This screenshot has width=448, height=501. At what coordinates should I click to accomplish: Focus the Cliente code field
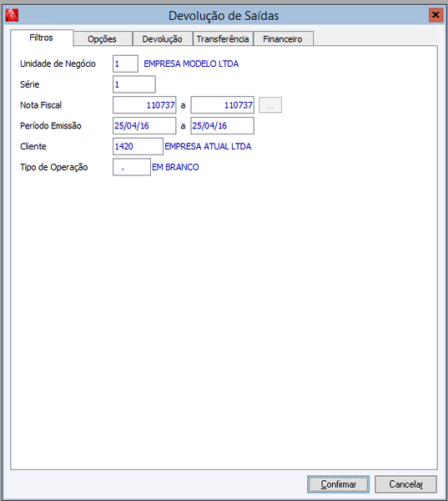138,146
